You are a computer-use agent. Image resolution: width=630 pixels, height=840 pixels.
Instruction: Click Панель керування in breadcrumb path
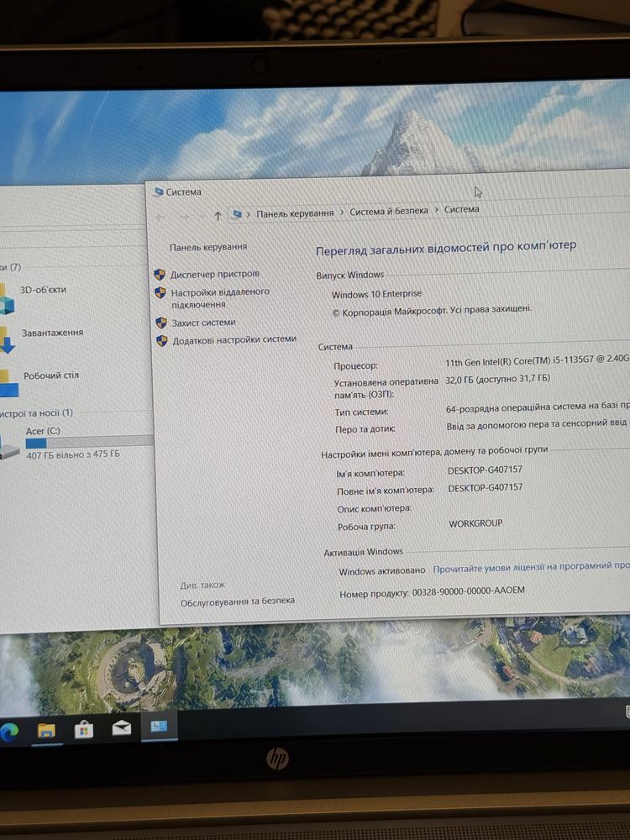(295, 213)
